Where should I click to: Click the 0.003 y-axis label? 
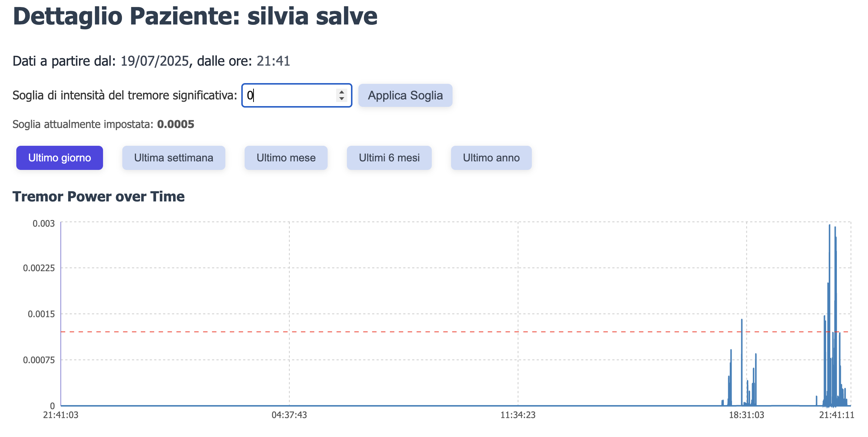pos(44,223)
